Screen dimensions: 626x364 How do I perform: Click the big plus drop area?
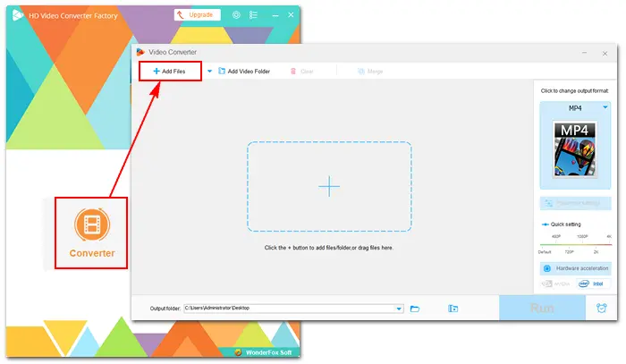pyautogui.click(x=329, y=186)
